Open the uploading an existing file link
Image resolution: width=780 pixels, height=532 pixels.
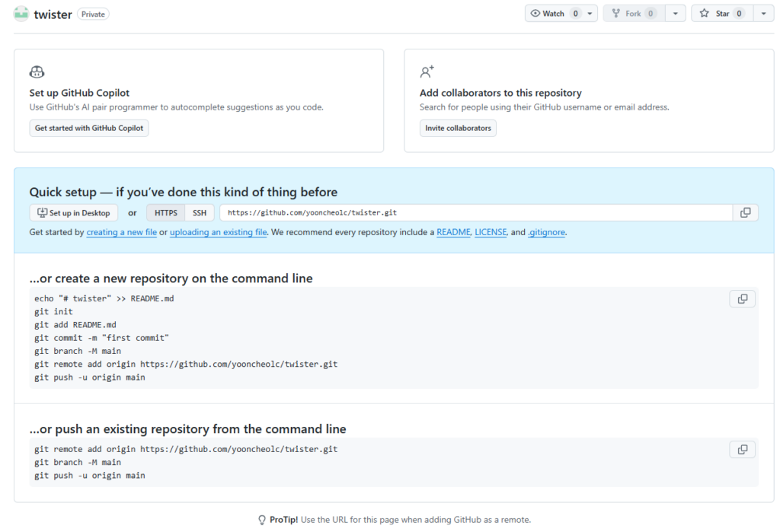pyautogui.click(x=218, y=232)
